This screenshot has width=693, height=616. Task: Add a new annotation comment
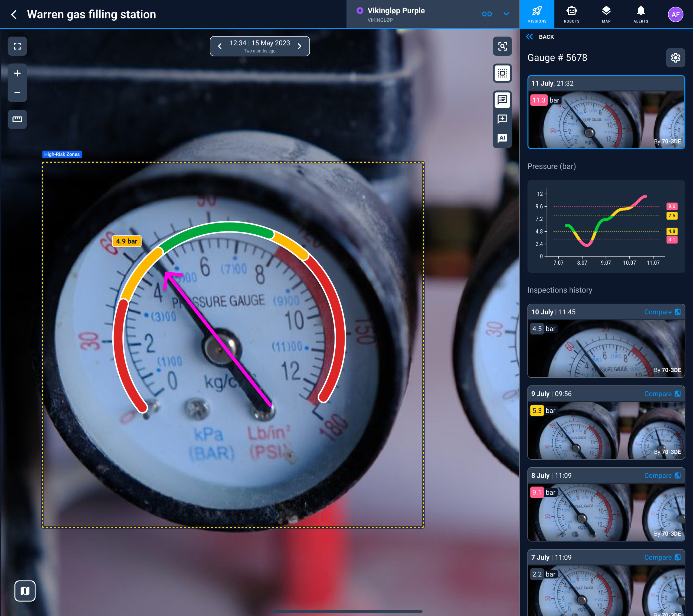502,119
